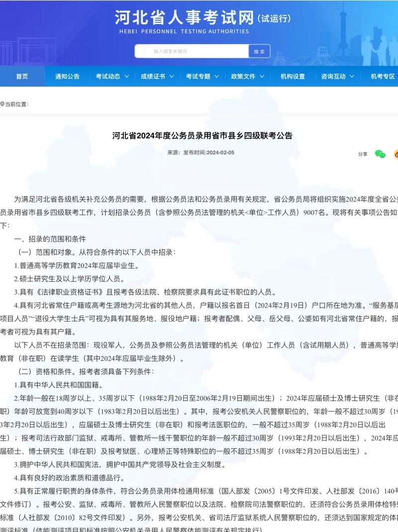Image resolution: width=398 pixels, height=532 pixels.
Task: Click item 4.具有良好的政治素质和道德品行
Action: pyautogui.click(x=70, y=478)
